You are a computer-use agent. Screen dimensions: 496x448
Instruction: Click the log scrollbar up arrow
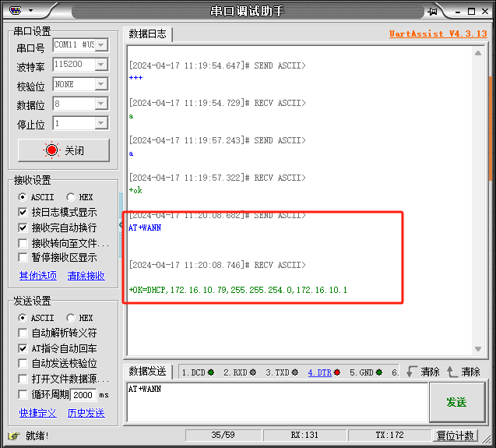pyautogui.click(x=478, y=53)
